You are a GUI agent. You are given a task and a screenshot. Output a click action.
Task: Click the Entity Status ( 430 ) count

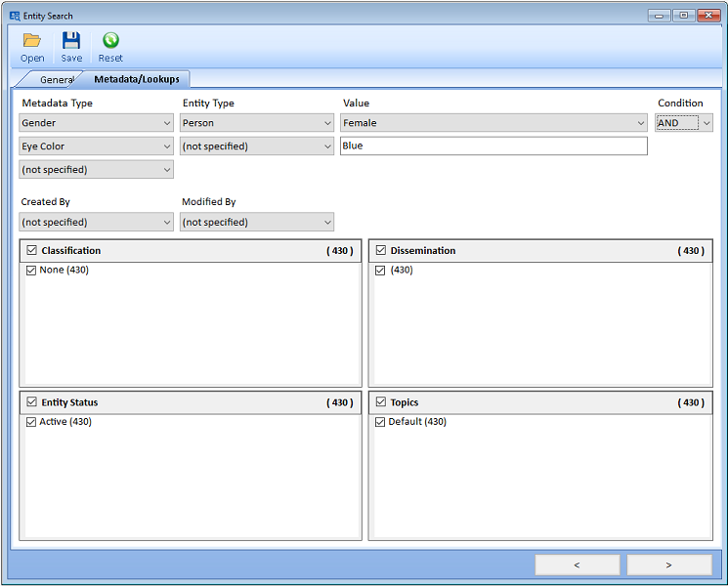point(340,402)
